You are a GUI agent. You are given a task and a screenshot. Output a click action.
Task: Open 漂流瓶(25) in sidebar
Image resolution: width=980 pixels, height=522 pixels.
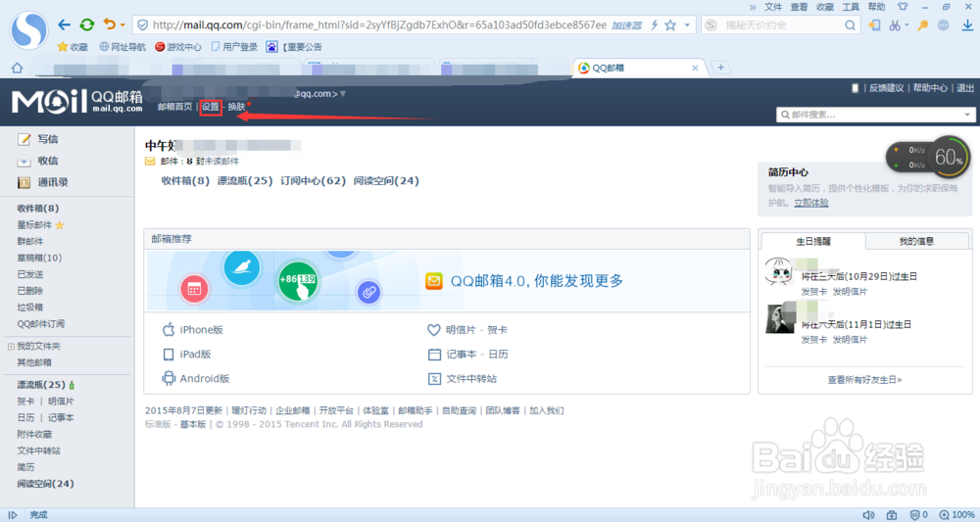pyautogui.click(x=41, y=385)
